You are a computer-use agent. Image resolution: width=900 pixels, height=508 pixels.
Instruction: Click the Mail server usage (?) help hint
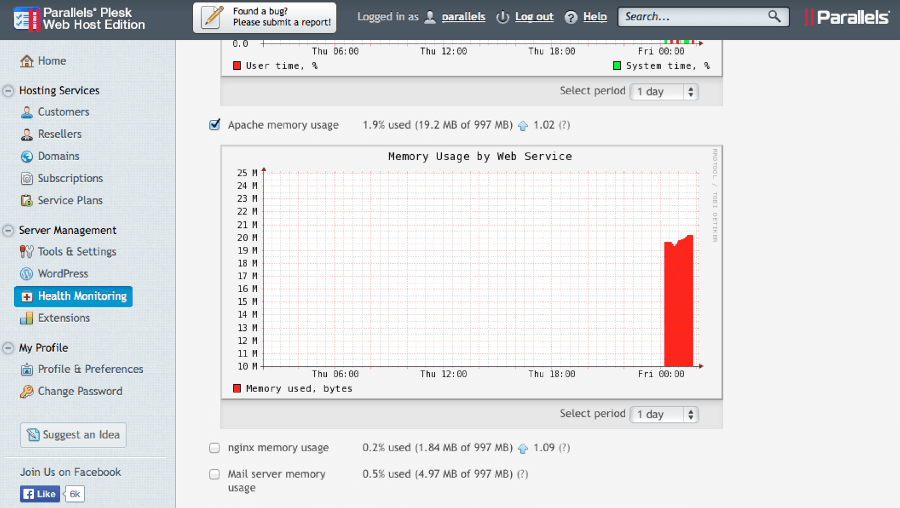click(522, 474)
